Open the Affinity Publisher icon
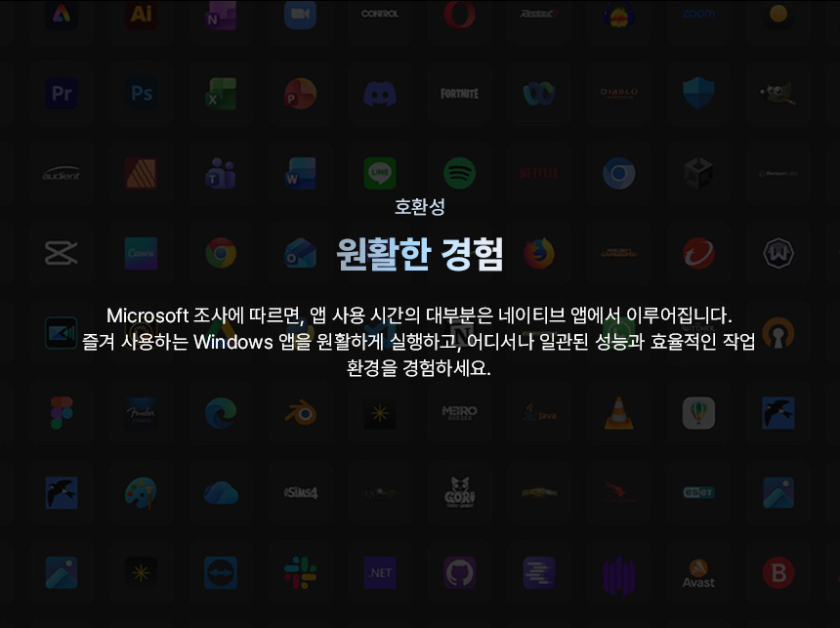The width and height of the screenshot is (840, 628). pyautogui.click(x=141, y=173)
